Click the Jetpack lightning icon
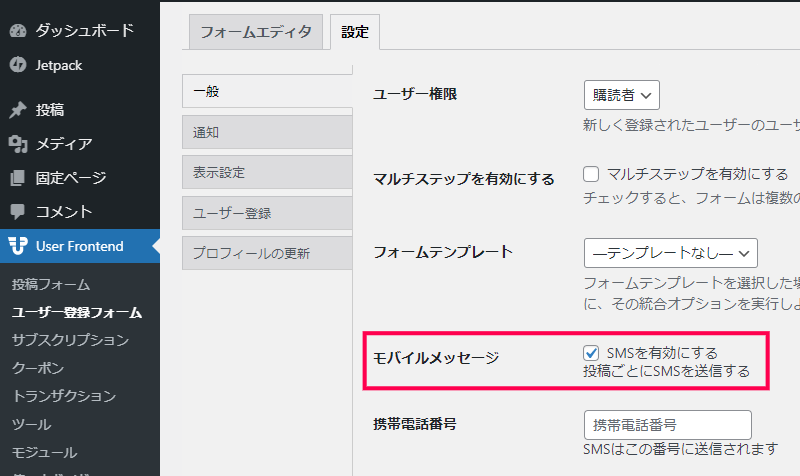Viewport: 800px width, 476px height. click(18, 65)
